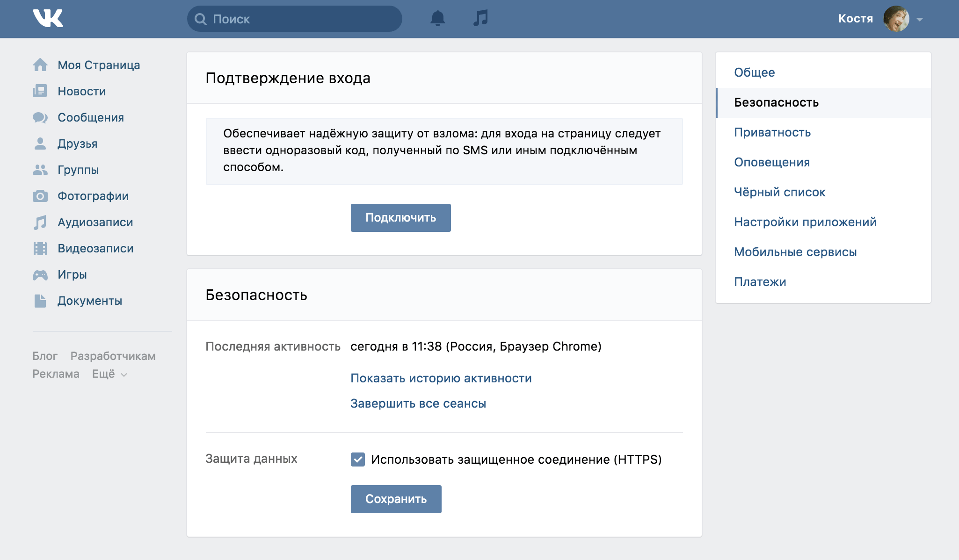Click the VK logo icon
Image resolution: width=959 pixels, height=560 pixels.
click(x=48, y=19)
